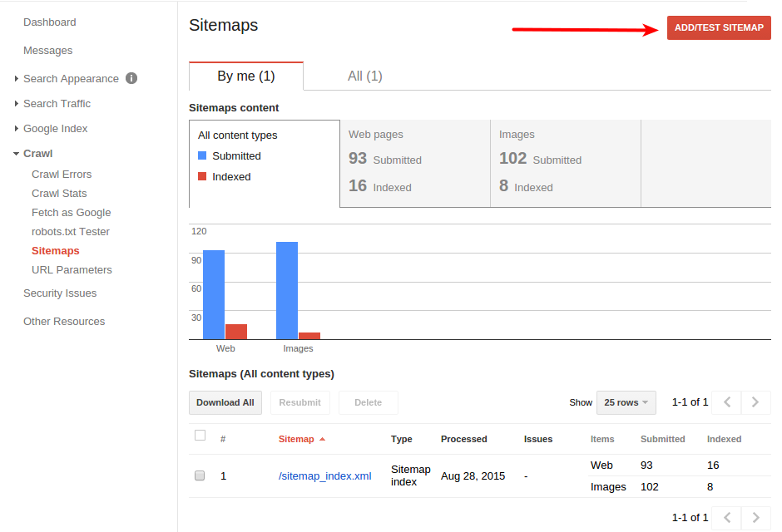The height and width of the screenshot is (532, 782).
Task: Click the next page arrow below the table
Action: (x=755, y=517)
